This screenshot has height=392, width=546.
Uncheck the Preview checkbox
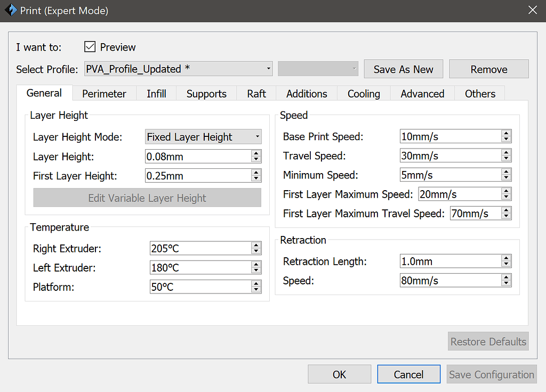(89, 47)
